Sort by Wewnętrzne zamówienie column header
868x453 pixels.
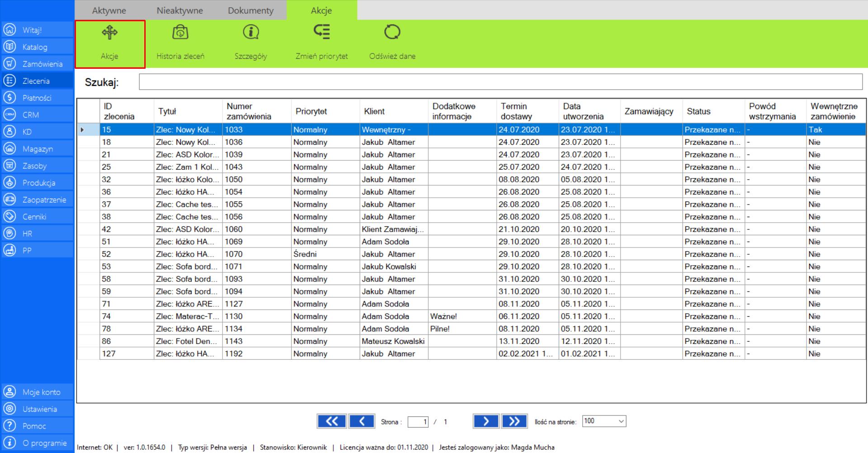[836, 111]
